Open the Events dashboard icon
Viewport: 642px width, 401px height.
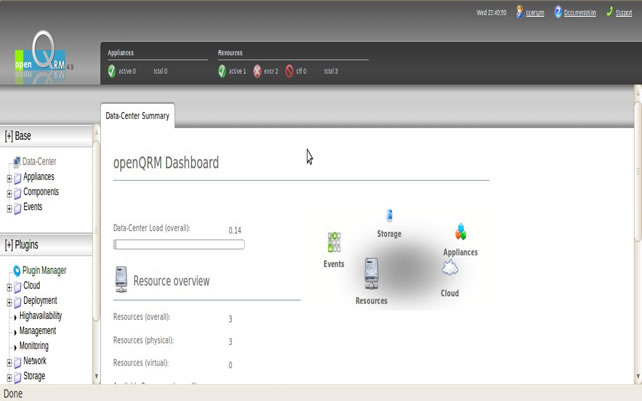[334, 242]
